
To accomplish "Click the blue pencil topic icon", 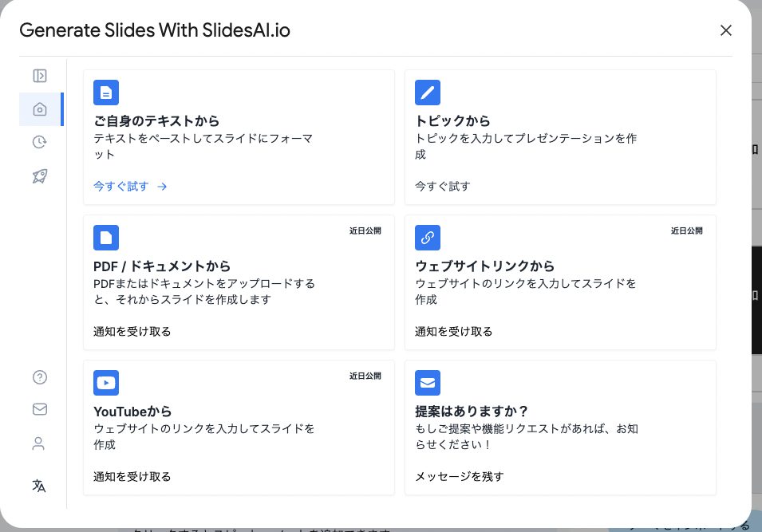I will coord(428,93).
